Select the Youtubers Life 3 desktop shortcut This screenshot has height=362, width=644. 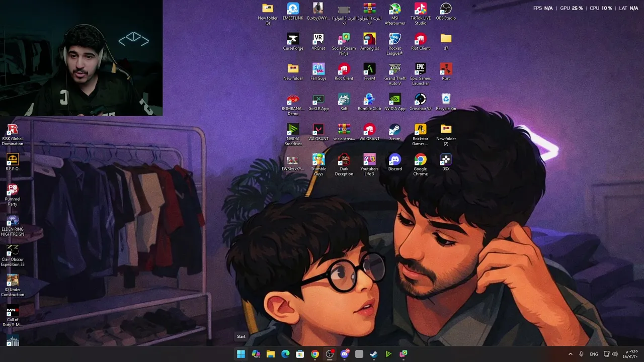369,165
